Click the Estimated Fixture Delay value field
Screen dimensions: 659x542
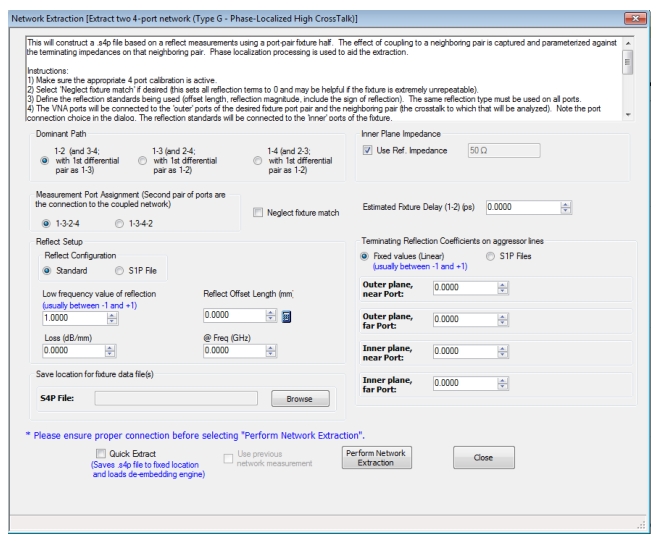(523, 207)
